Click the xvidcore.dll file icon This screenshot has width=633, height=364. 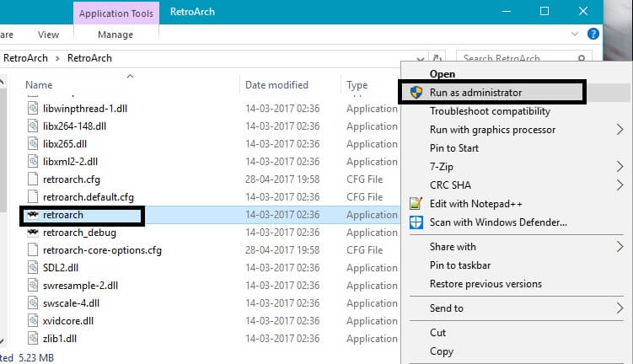33,321
